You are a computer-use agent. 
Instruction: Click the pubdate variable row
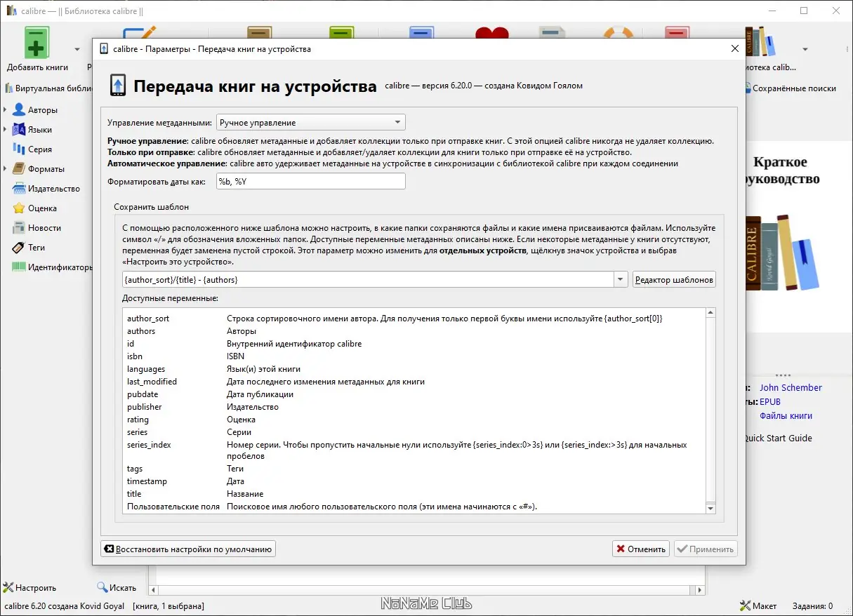pyautogui.click(x=414, y=394)
